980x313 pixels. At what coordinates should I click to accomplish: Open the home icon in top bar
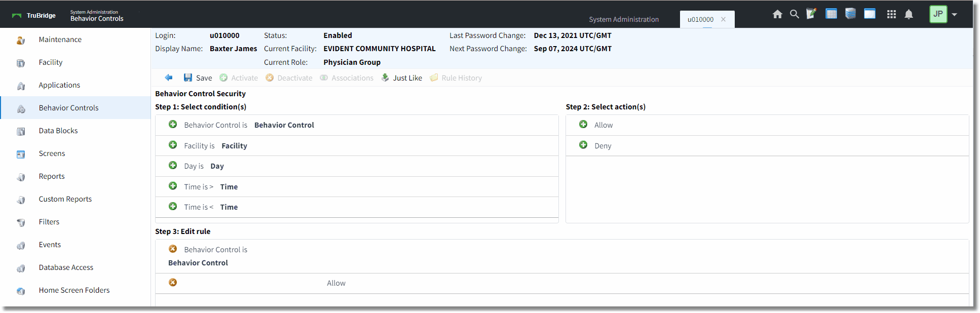click(777, 14)
